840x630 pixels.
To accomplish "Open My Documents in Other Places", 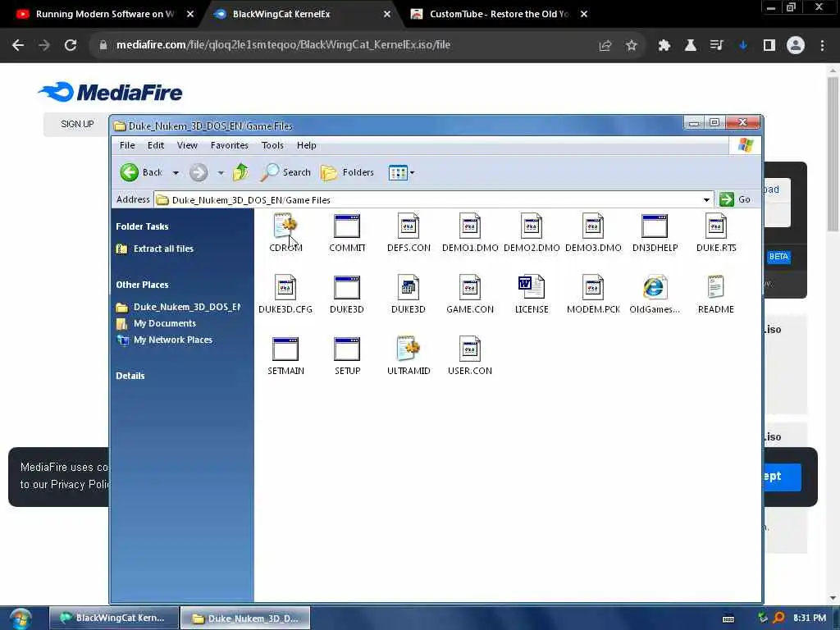I will (157, 323).
